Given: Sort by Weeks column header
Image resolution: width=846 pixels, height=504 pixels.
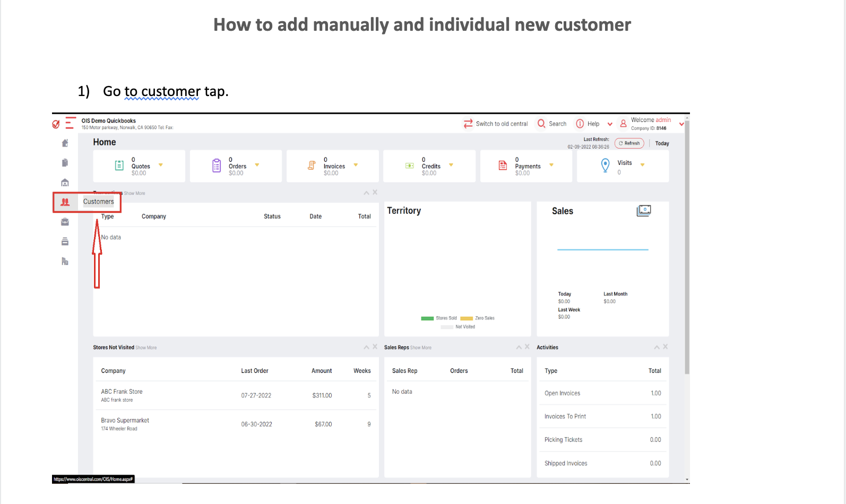Looking at the screenshot, I should pyautogui.click(x=362, y=371).
